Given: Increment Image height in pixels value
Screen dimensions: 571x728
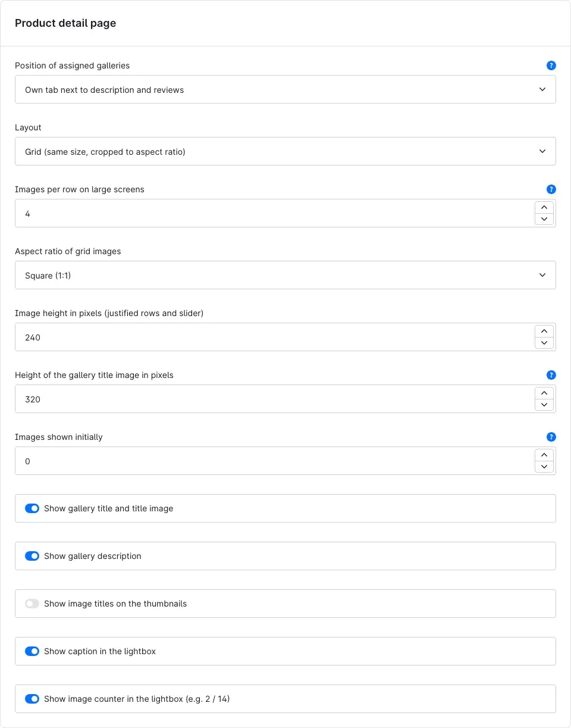Looking at the screenshot, I should pos(544,331).
